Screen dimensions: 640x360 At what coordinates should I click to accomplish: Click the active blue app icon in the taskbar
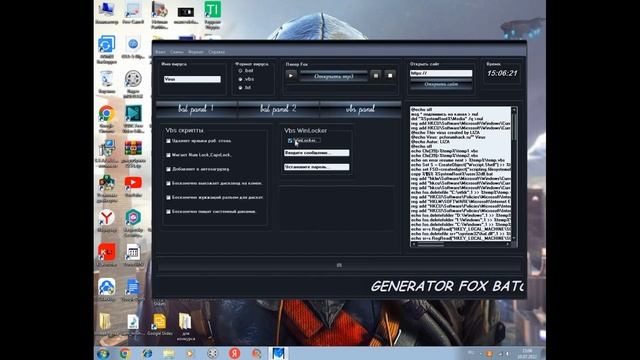278,353
